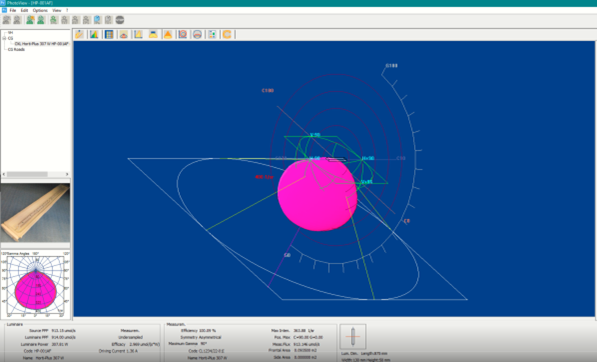Image resolution: width=597 pixels, height=362 pixels.
Task: Open the Options menu
Action: click(x=40, y=10)
